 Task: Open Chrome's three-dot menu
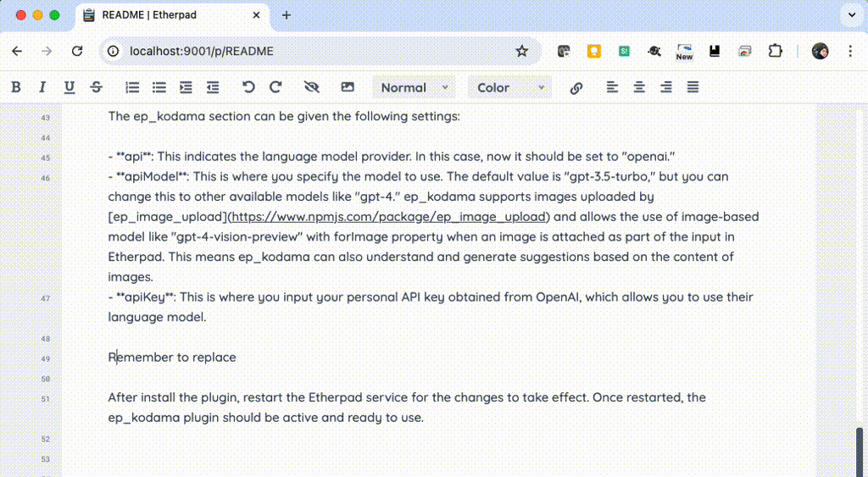[x=850, y=51]
